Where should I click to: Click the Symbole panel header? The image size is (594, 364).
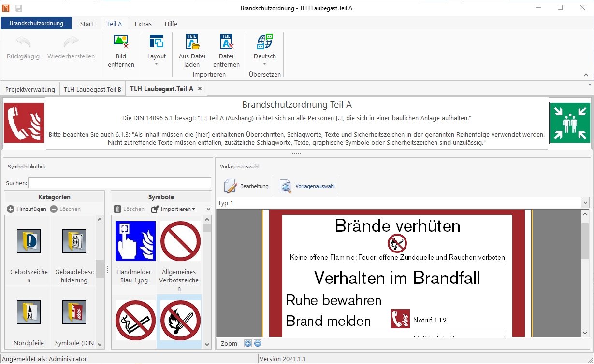point(161,197)
